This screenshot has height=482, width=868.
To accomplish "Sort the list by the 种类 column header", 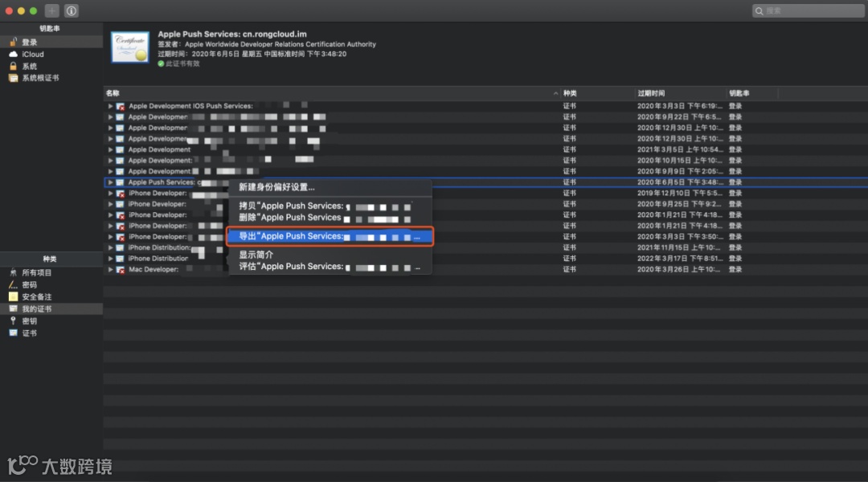I will [596, 93].
